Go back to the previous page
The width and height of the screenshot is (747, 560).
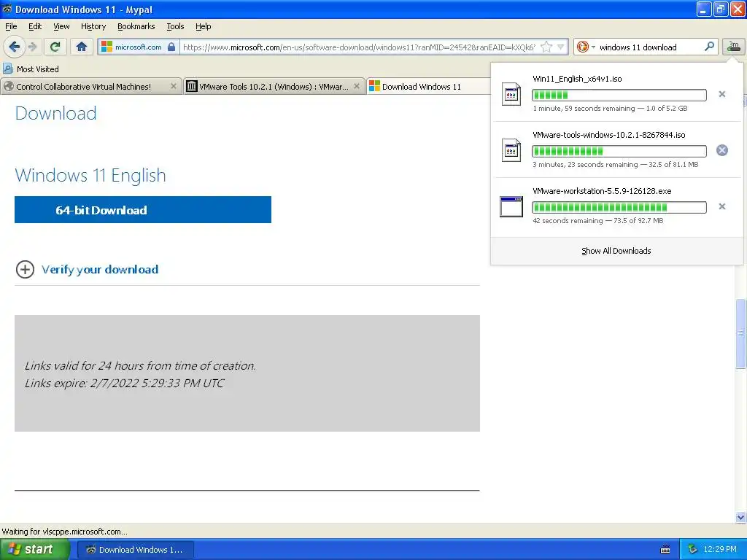(x=14, y=47)
